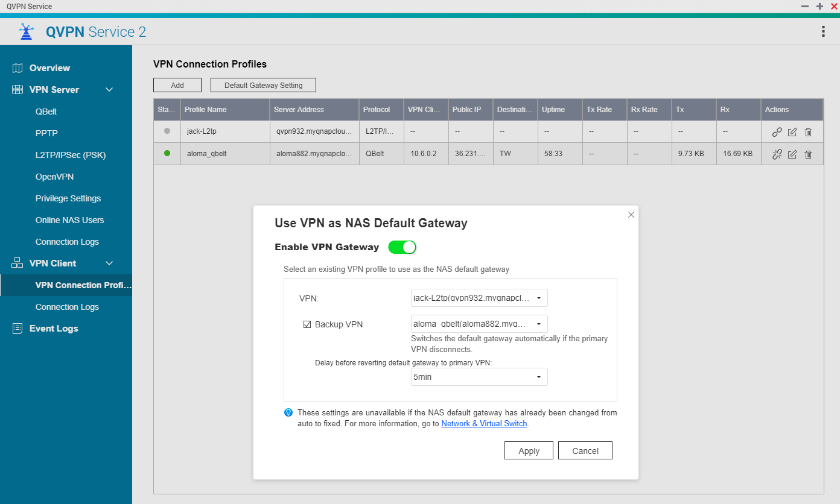Collapse the VPN Client sidebar section

109,263
